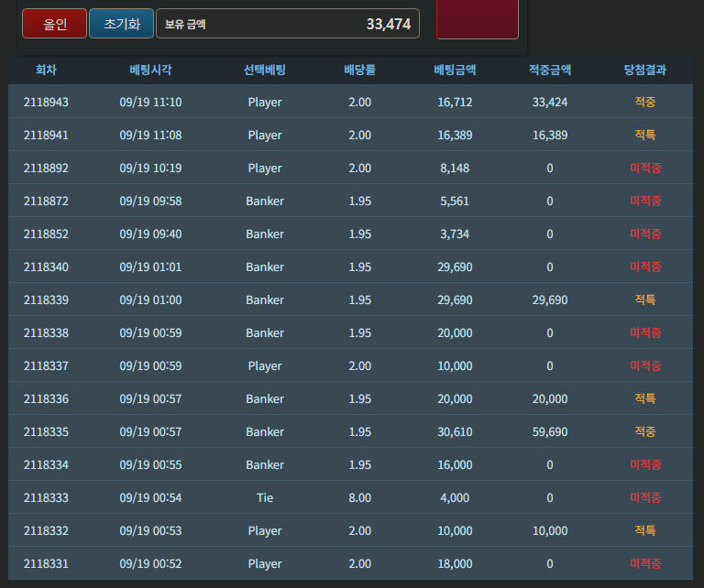
Task: Click Banker cell in row 2118340
Action: click(x=264, y=267)
